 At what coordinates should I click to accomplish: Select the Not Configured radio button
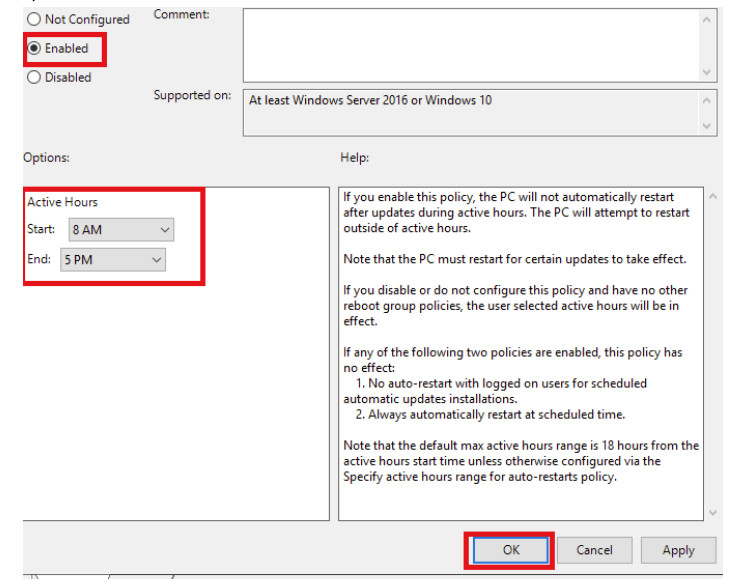coord(34,19)
